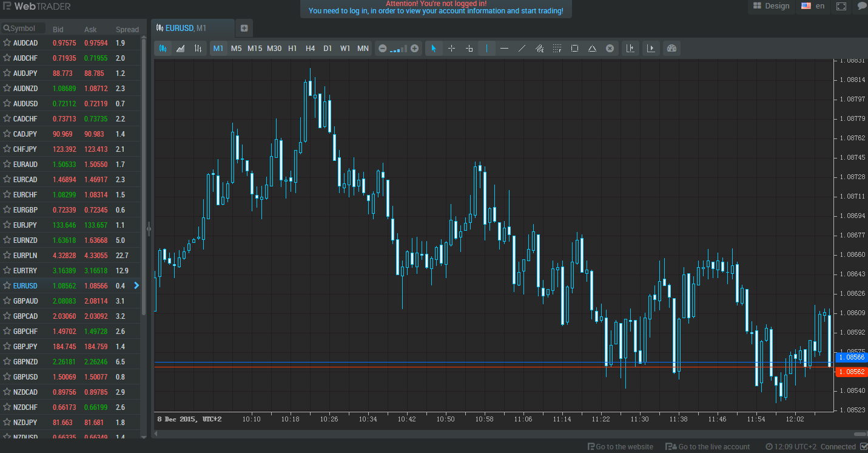
Task: Click the red bid price label 1.08562
Action: (x=850, y=372)
